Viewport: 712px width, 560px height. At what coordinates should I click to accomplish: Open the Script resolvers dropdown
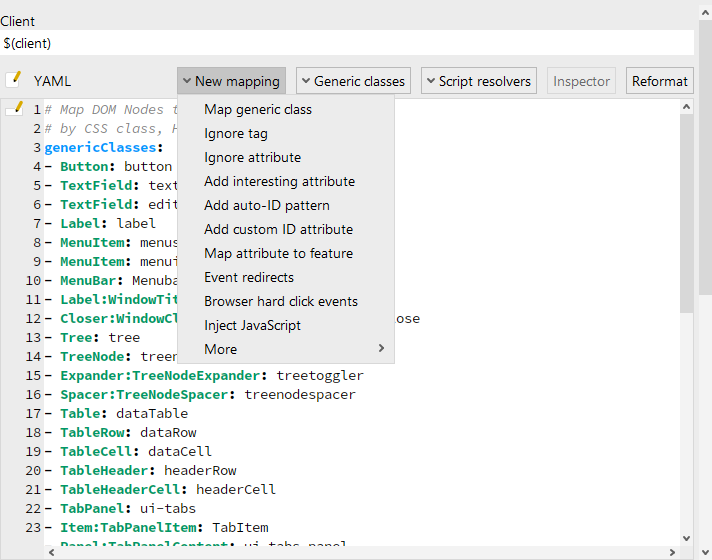pyautogui.click(x=479, y=81)
